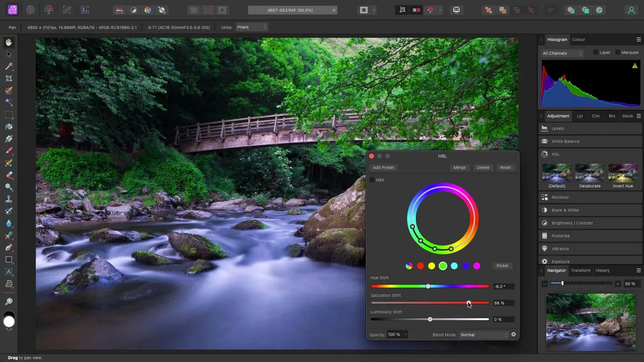The image size is (644, 362).
Task: Switch to the Colour tab
Action: coord(578,39)
